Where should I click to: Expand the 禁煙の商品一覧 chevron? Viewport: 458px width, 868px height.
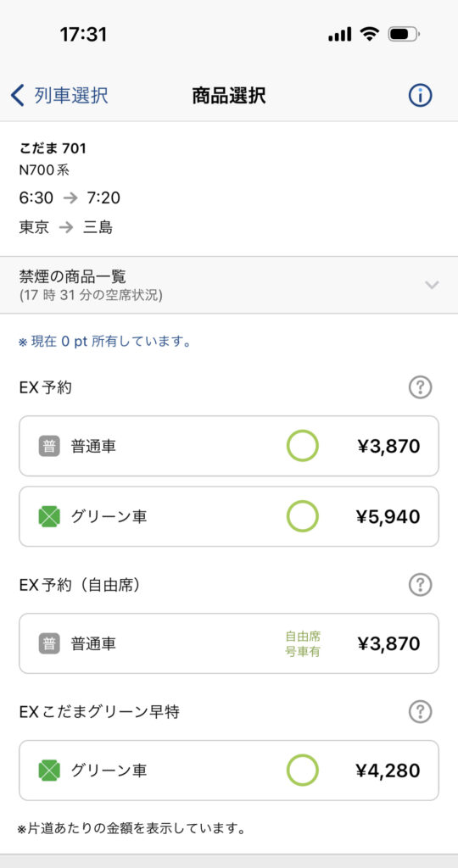[432, 285]
